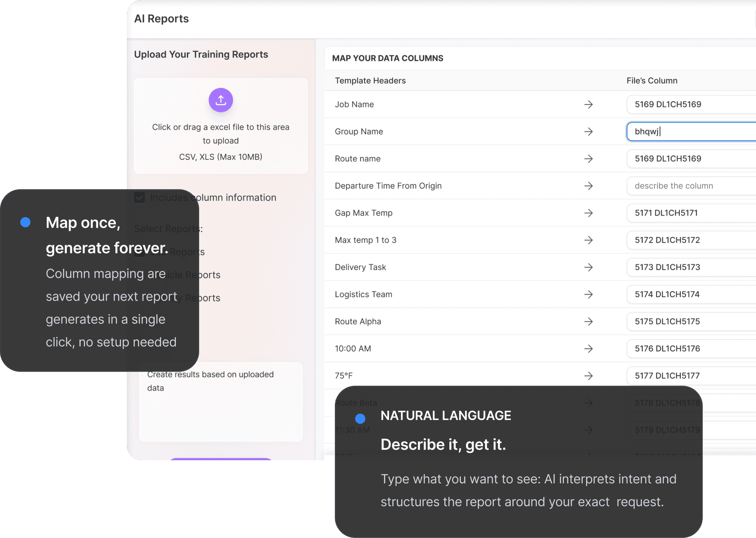Click the Upload Your Training Reports heading

201,55
